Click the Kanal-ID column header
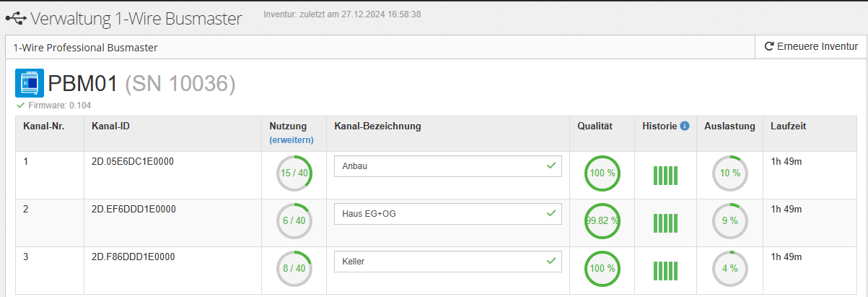 [110, 126]
